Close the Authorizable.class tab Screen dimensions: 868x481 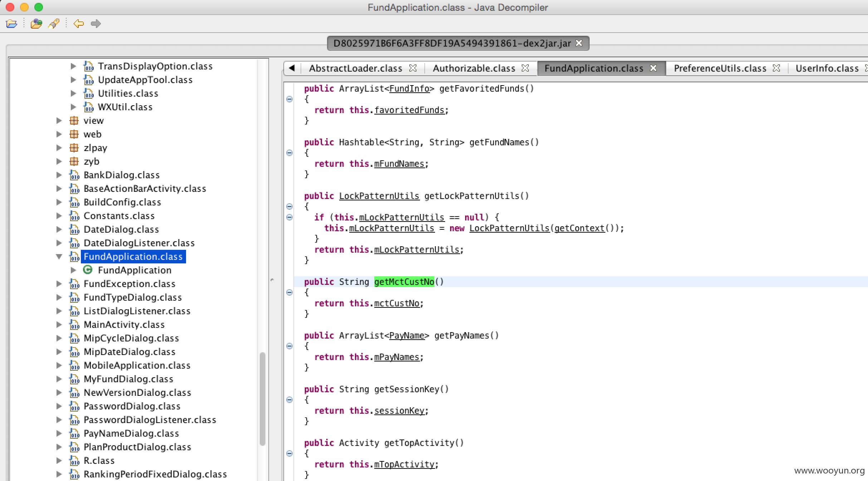pos(525,68)
